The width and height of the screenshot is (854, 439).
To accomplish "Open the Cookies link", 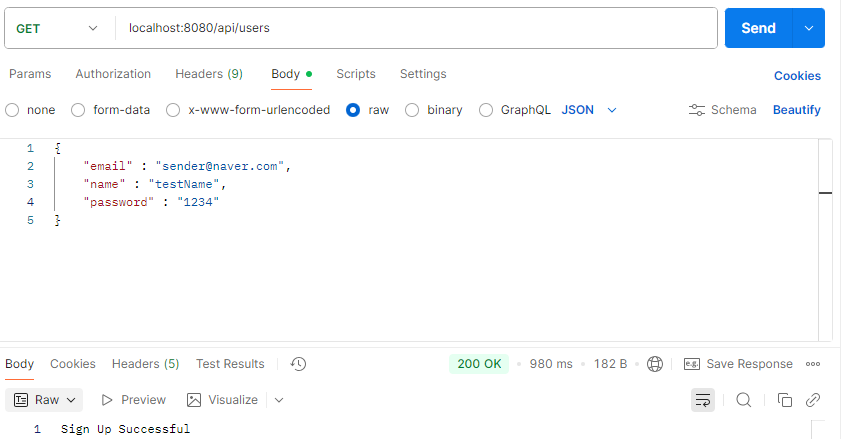I will 797,76.
